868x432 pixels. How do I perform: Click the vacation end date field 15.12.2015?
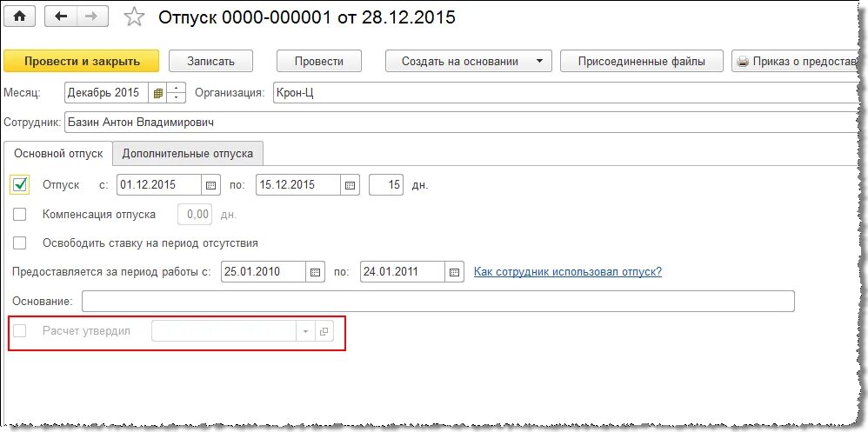click(298, 185)
